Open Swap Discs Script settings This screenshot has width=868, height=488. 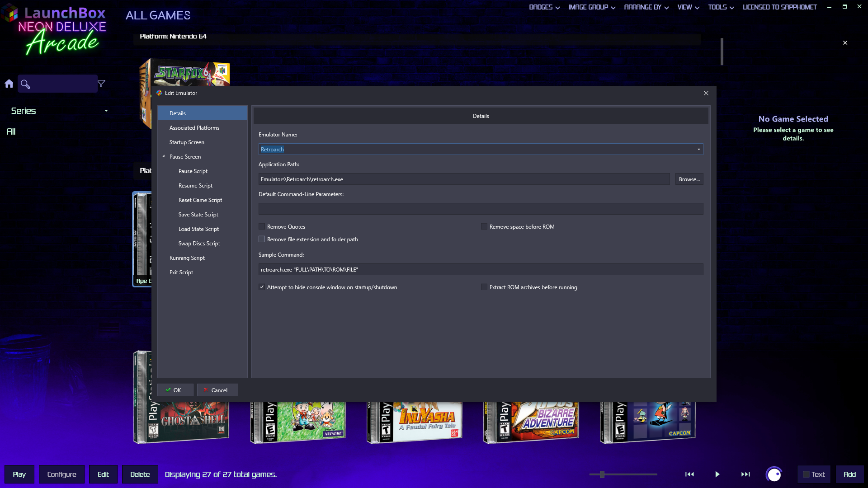(199, 243)
